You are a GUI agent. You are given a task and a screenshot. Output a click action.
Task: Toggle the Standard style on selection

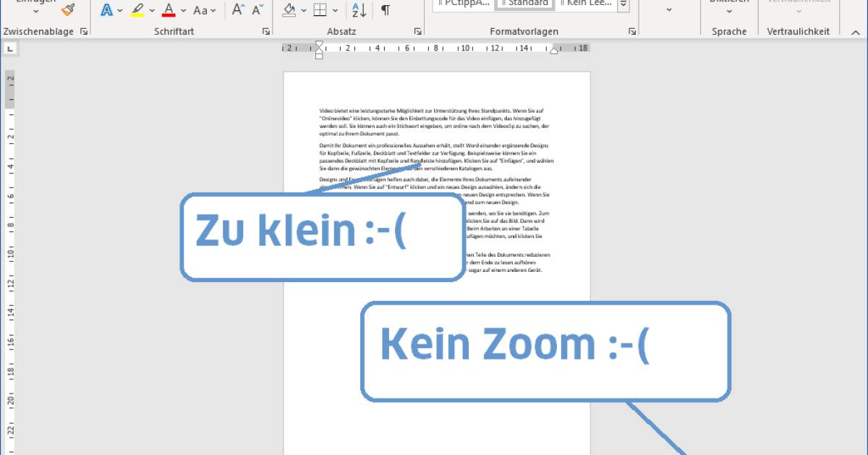click(526, 4)
